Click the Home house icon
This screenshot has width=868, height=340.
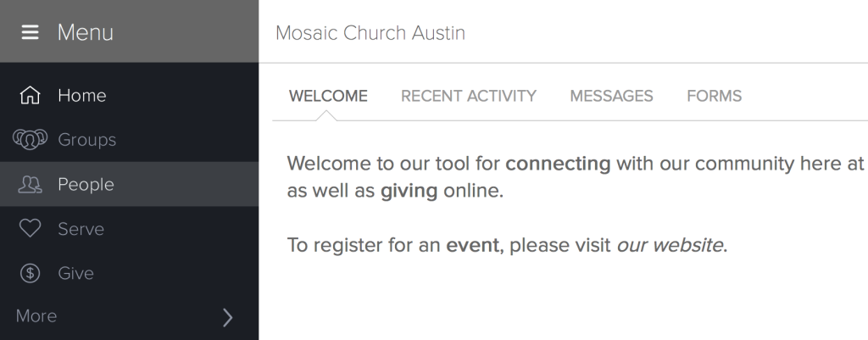coord(30,95)
